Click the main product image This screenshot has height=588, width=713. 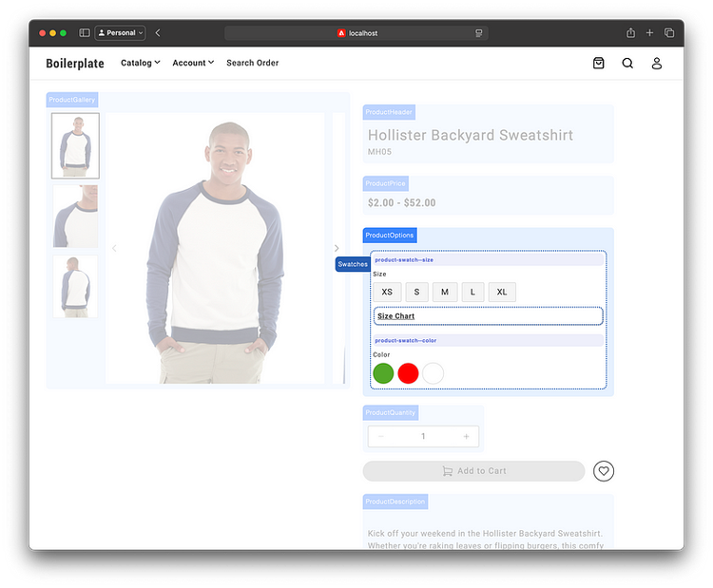[x=215, y=248]
